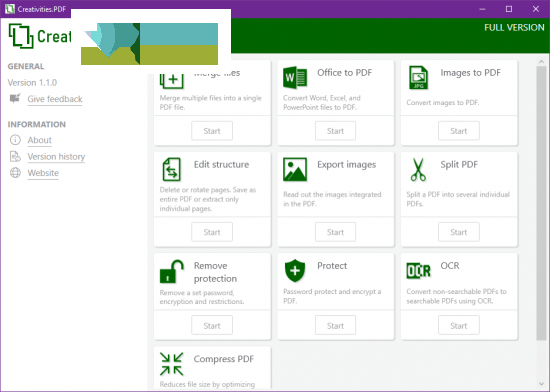This screenshot has height=392, width=550.
Task: Click the Edit structure page icon
Action: pyautogui.click(x=172, y=169)
